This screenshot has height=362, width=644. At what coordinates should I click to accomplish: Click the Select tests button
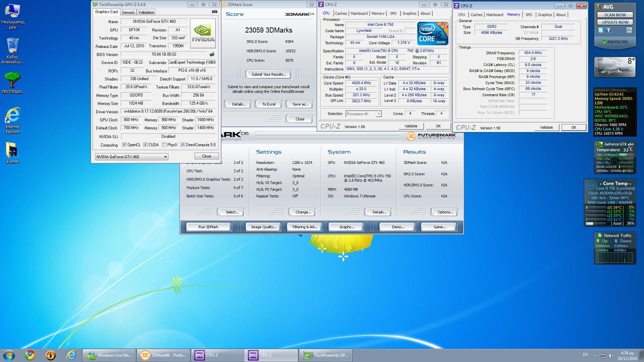point(232,212)
